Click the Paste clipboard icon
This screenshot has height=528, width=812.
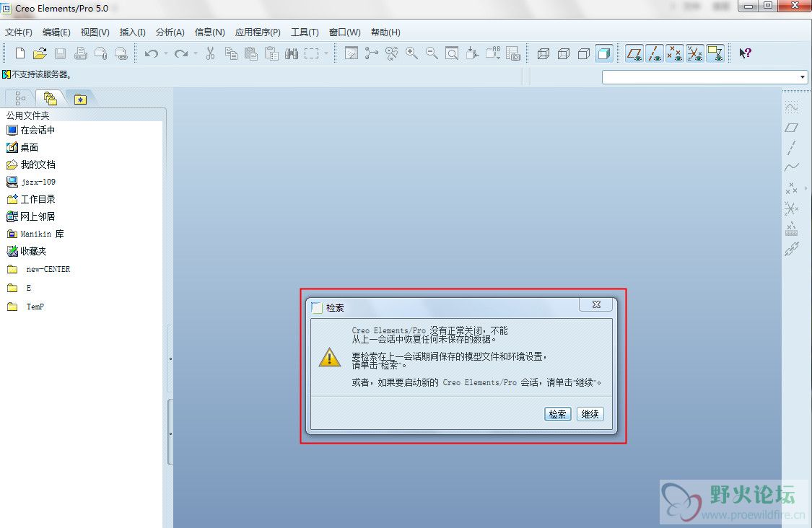pyautogui.click(x=251, y=53)
